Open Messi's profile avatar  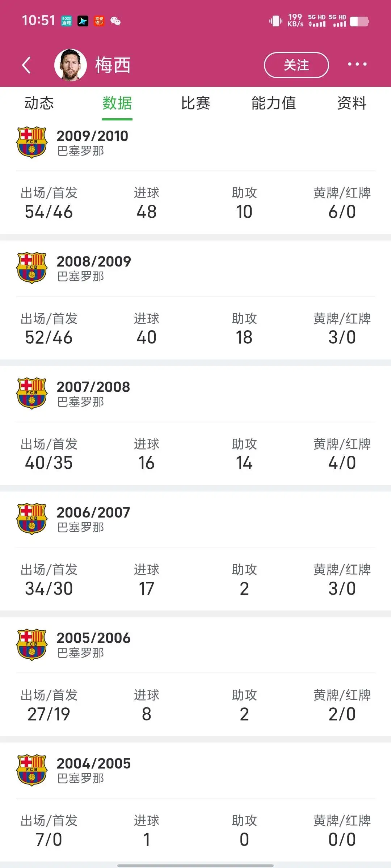71,65
